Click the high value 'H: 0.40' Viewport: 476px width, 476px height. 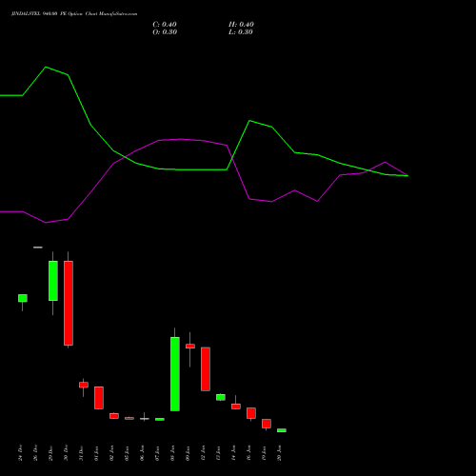click(241, 25)
